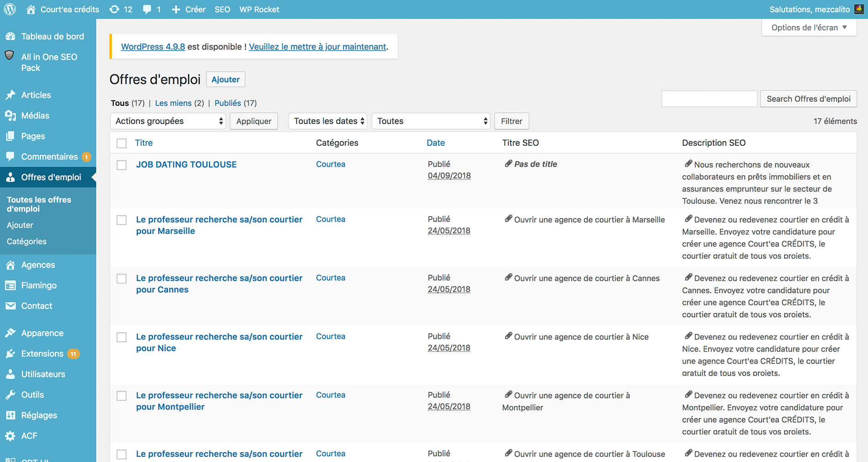868x462 pixels.
Task: Edit SEO title pencil for Marseille row
Action: point(508,219)
